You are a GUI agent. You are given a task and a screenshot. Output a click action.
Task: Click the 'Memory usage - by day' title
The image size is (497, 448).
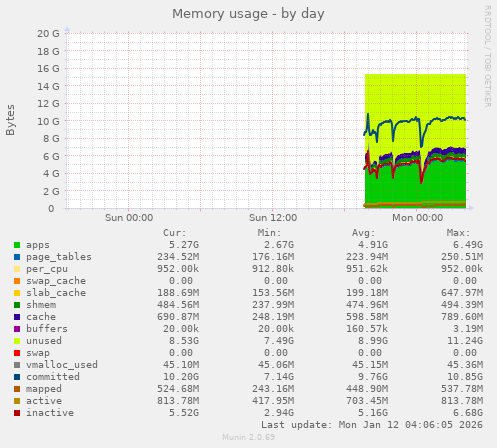click(248, 14)
